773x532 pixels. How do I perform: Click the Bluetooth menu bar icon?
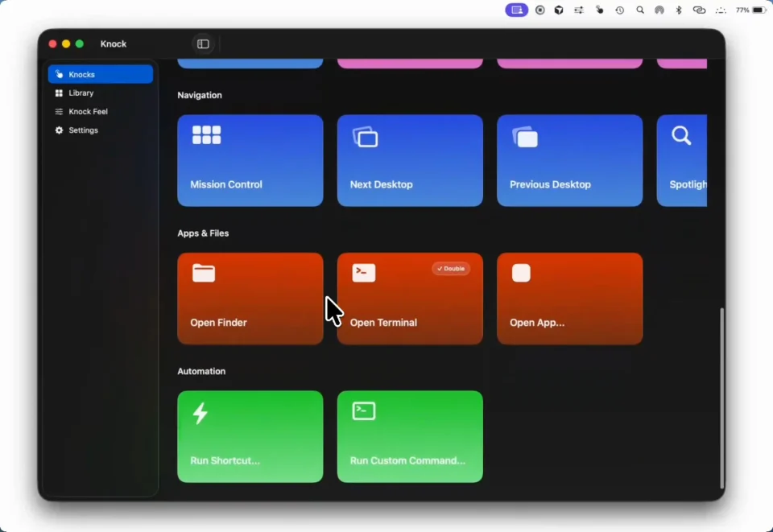679,10
